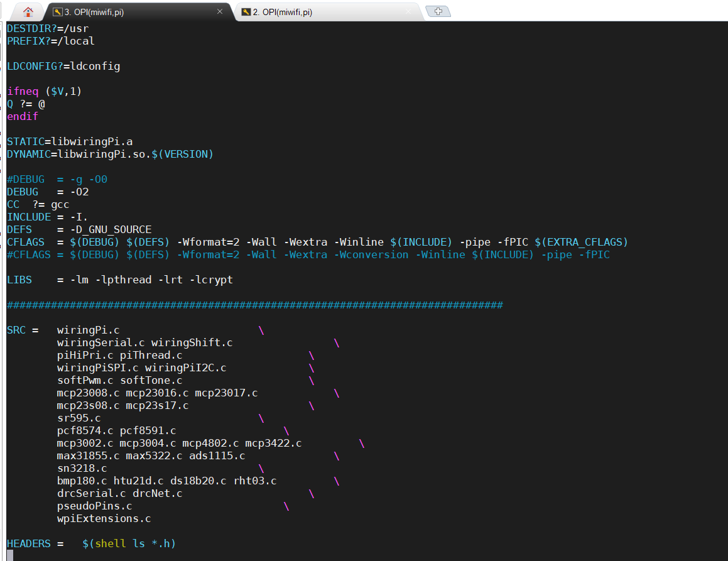Click gcc on the CC line
728x561 pixels.
(60, 204)
